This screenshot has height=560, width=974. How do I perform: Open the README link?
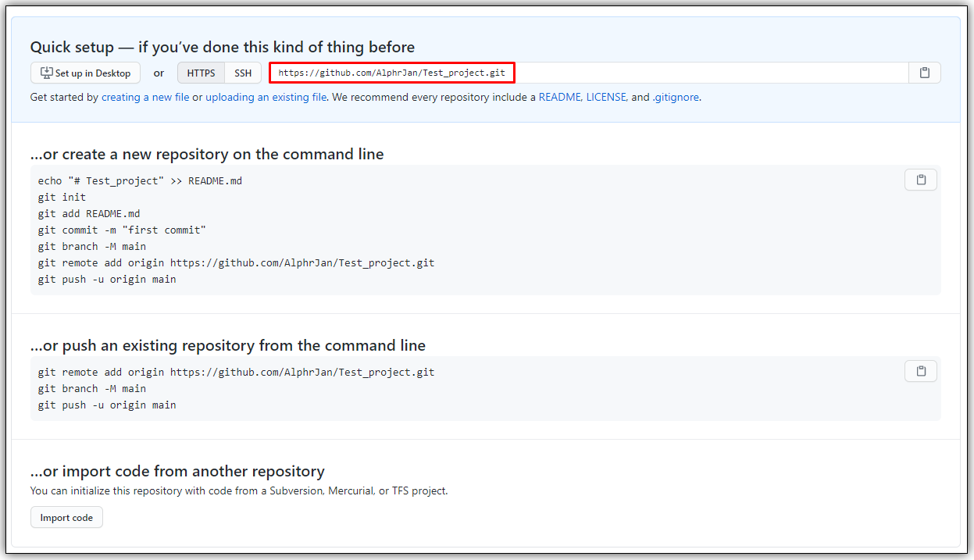tap(559, 98)
